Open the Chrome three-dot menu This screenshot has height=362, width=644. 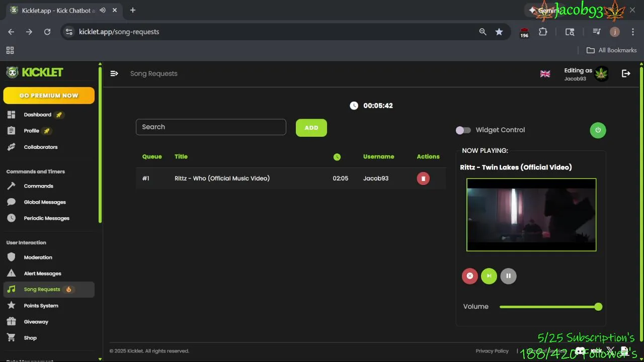632,32
